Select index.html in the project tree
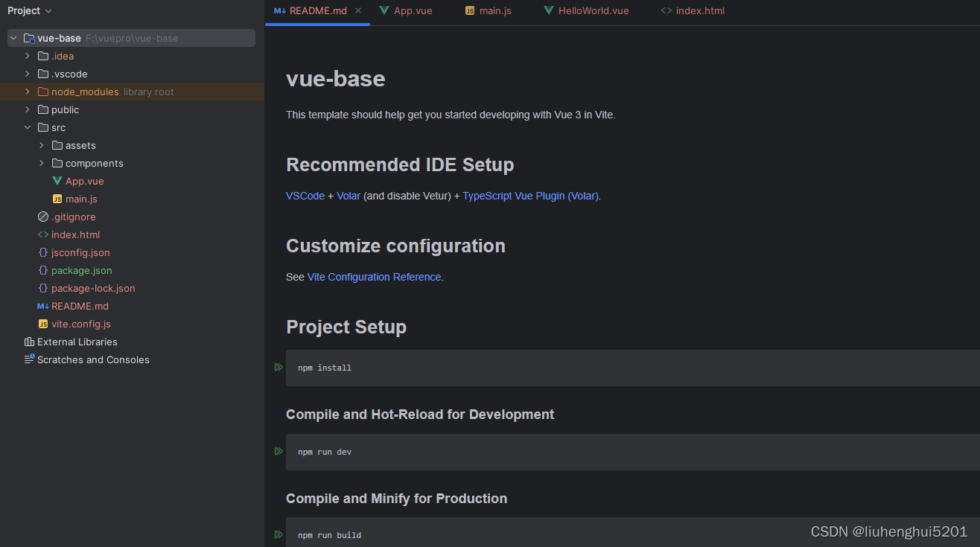The image size is (980, 547). (x=75, y=234)
